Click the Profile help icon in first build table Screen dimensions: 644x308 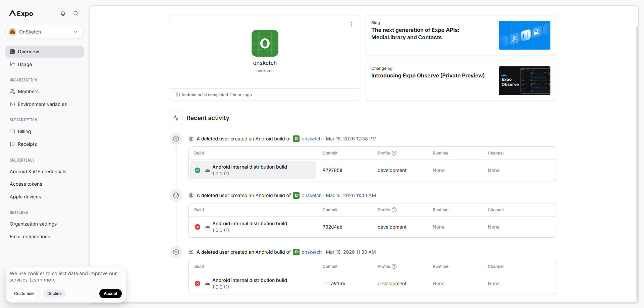[394, 153]
